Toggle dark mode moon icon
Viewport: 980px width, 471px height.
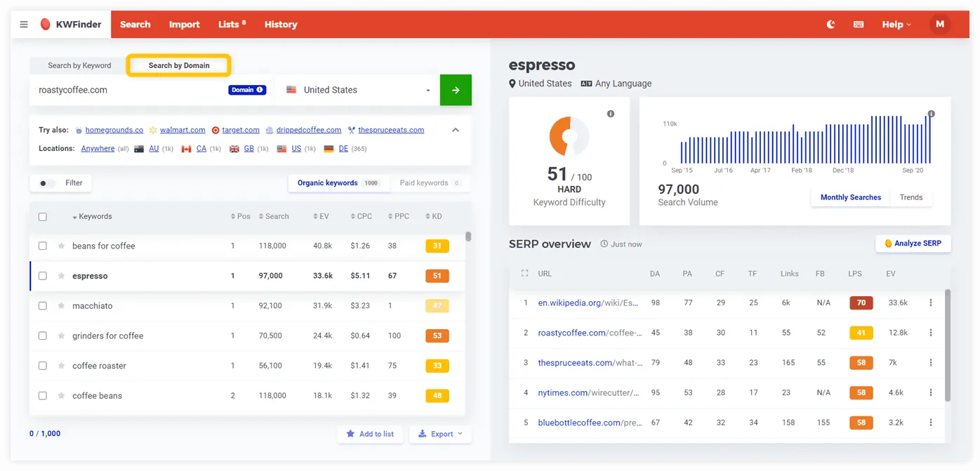tap(831, 25)
